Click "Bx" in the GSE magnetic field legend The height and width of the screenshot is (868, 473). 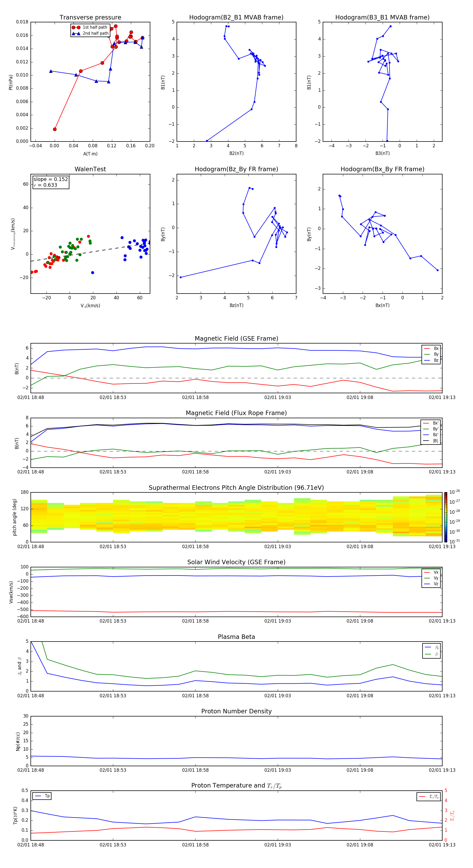coord(436,349)
